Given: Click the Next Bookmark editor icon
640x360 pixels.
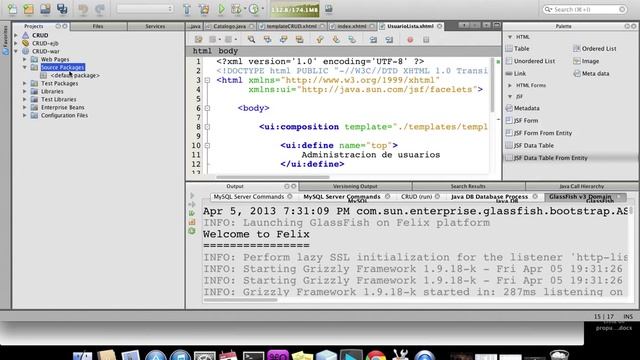Looking at the screenshot, I should tap(336, 40).
